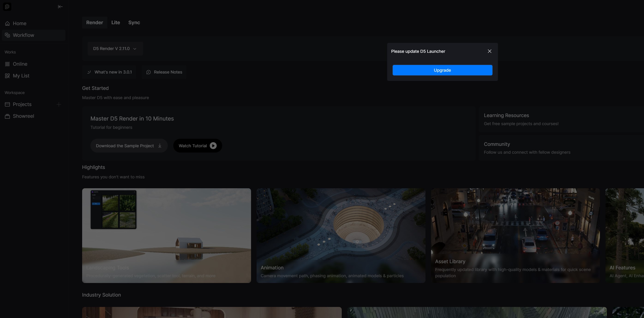Image resolution: width=644 pixels, height=318 pixels.
Task: Close the update D5 Launcher dialog
Action: [489, 51]
